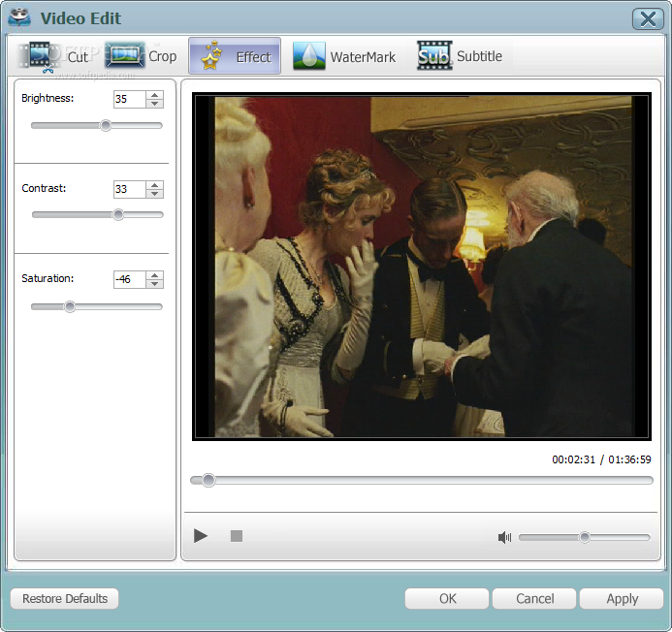The image size is (672, 632).
Task: Click the video preview frame
Action: point(422,267)
